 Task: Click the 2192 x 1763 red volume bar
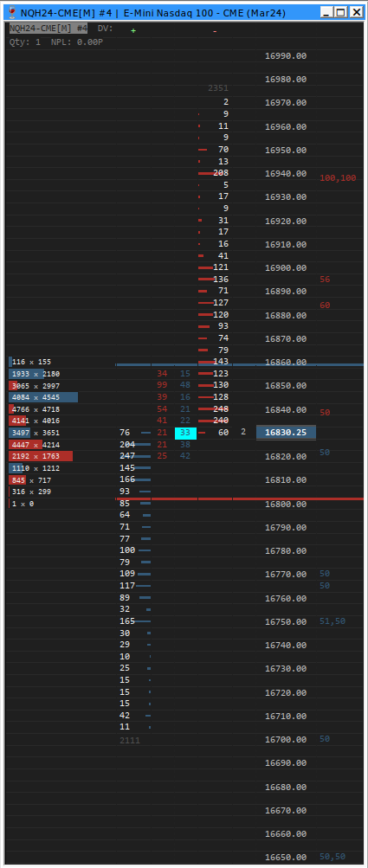point(41,456)
